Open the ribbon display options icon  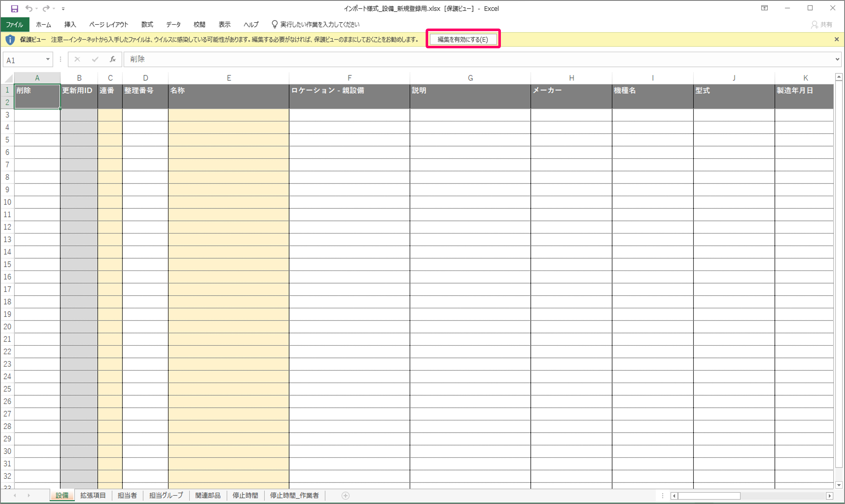764,8
